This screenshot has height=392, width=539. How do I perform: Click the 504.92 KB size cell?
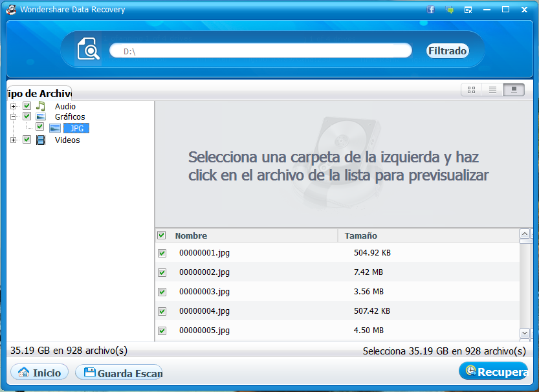[372, 253]
